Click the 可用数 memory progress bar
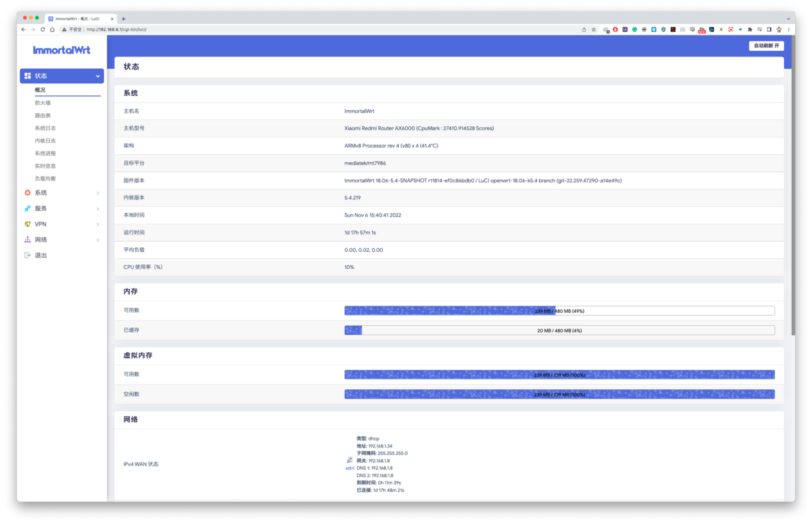812x524 pixels. 559,311
